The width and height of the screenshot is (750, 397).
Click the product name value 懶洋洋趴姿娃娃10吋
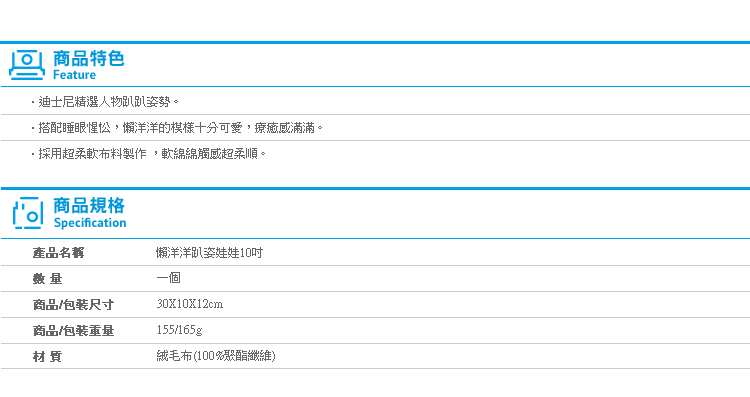click(210, 253)
